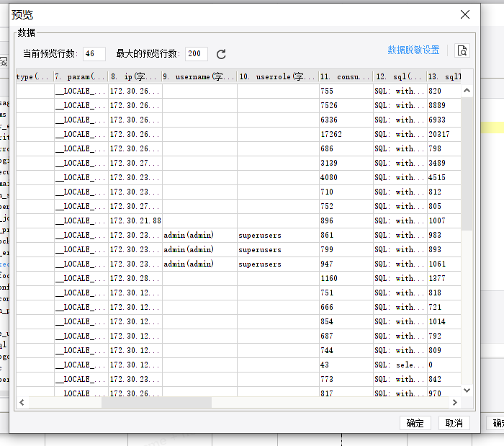Click the horizontal scrollbar thumb
Screen dimensions: 504x446
pos(156,402)
